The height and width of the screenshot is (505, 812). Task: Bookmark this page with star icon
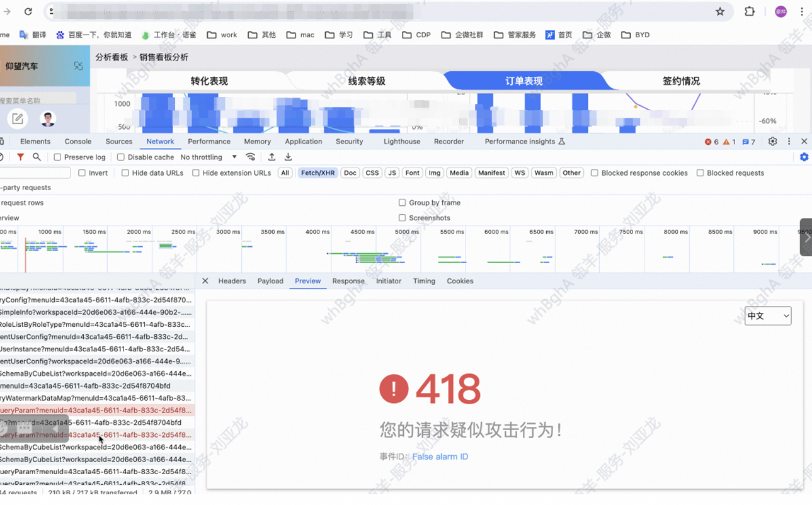tap(720, 11)
